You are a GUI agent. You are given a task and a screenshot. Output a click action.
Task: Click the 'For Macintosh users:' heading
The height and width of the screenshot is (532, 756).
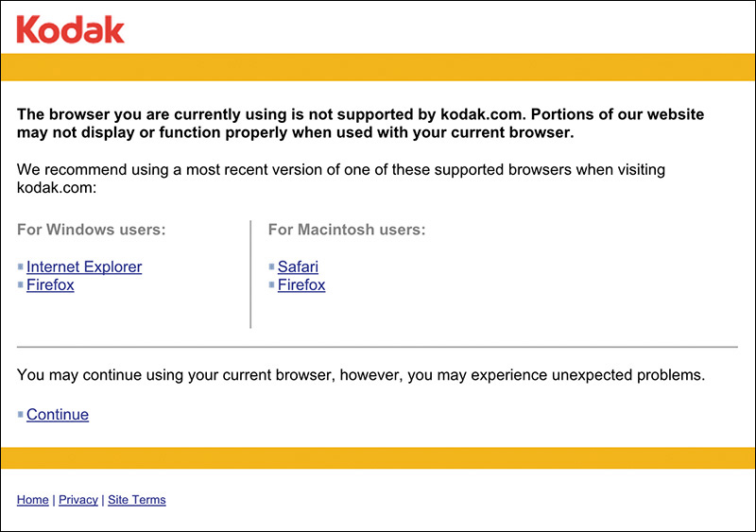347,230
